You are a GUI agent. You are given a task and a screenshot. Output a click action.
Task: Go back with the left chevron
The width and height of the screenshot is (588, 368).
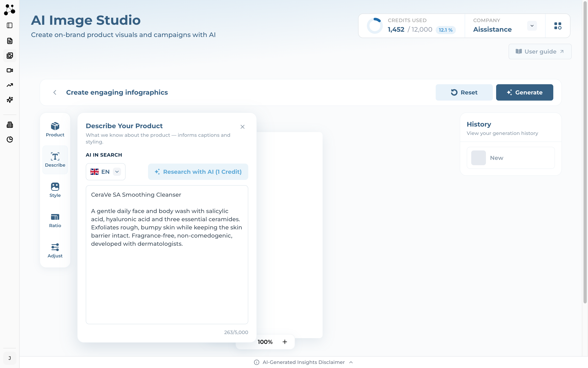55,92
